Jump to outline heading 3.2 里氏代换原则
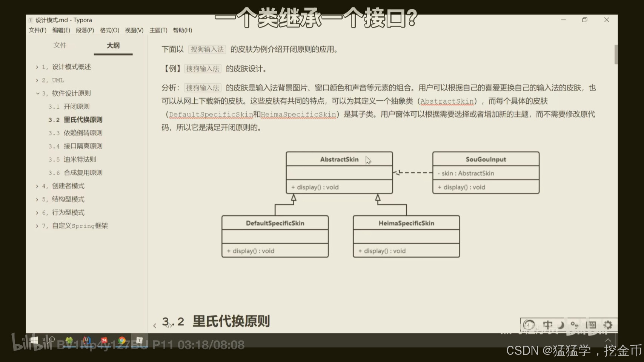Viewport: 644px width, 362px height. point(75,120)
